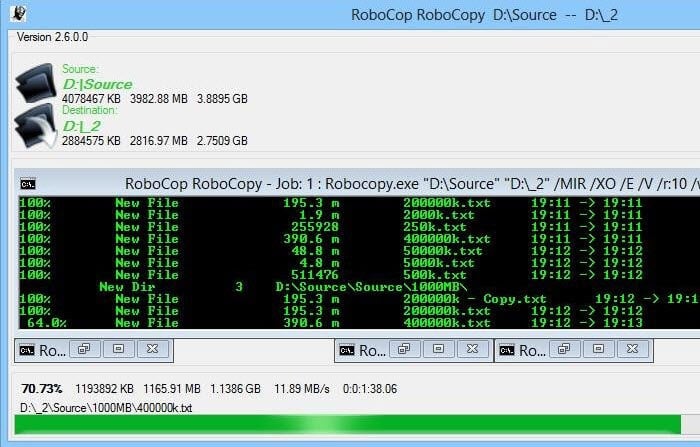
Task: Click the Destination: label
Action: (89, 110)
